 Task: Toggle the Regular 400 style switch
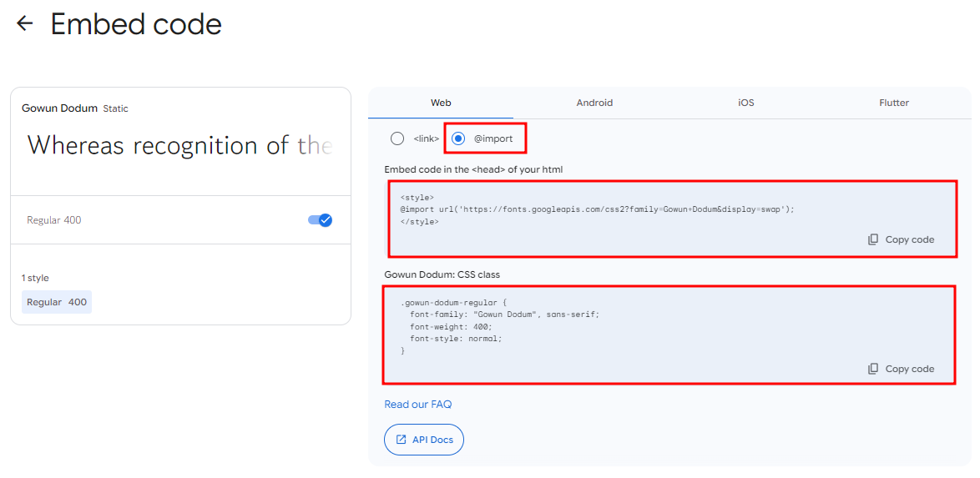[320, 220]
